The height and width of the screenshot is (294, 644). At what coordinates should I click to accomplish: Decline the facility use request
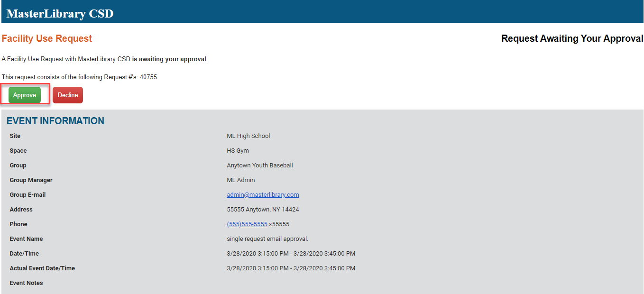pos(68,95)
